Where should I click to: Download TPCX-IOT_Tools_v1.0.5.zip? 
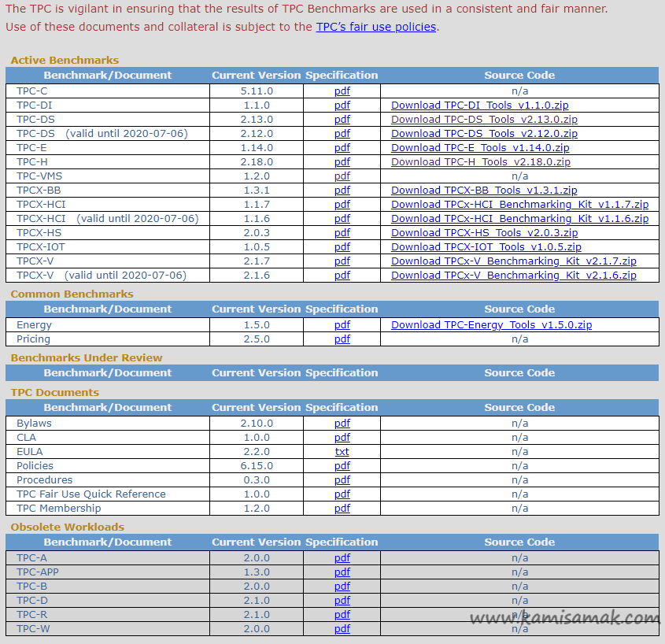pos(486,247)
